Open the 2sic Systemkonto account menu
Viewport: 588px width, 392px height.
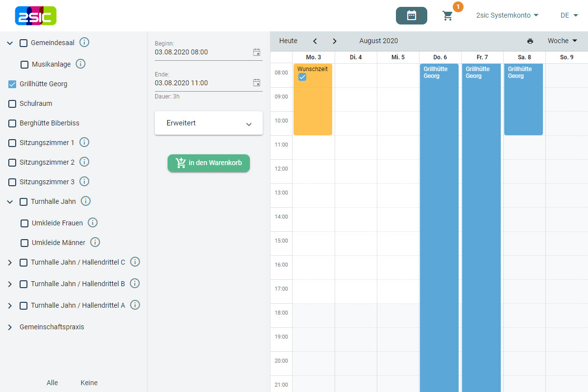pos(507,16)
